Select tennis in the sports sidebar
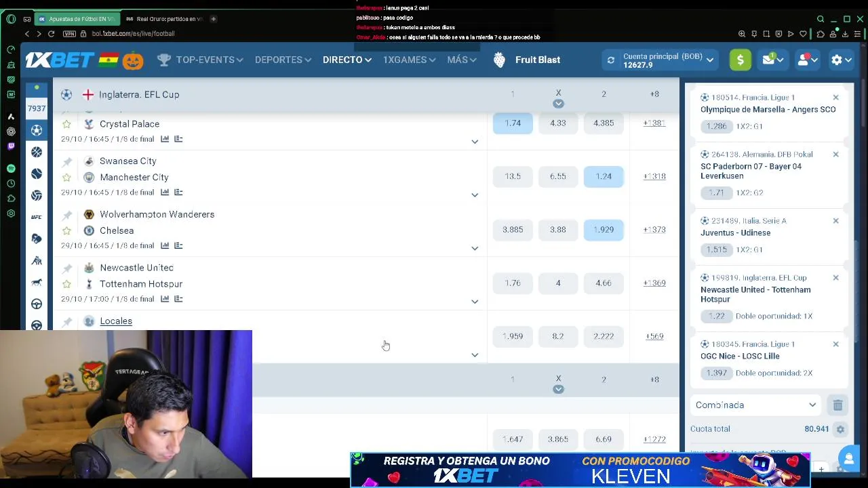 point(37,174)
